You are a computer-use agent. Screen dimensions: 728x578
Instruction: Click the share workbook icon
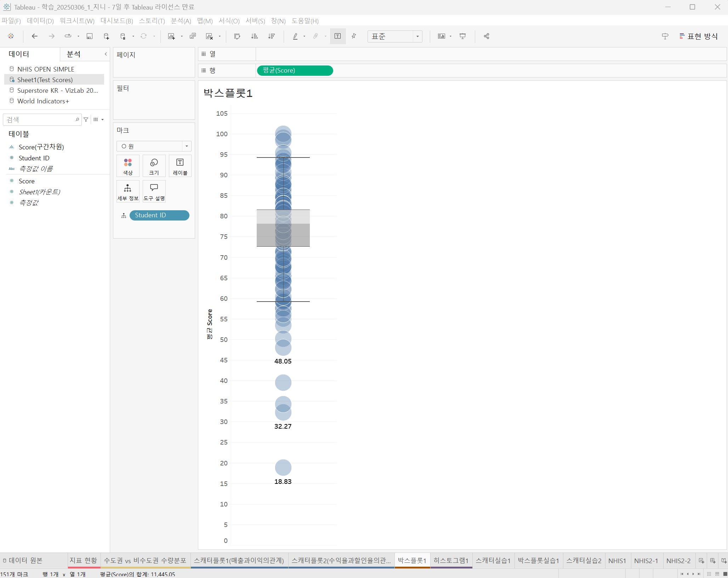coord(487,36)
